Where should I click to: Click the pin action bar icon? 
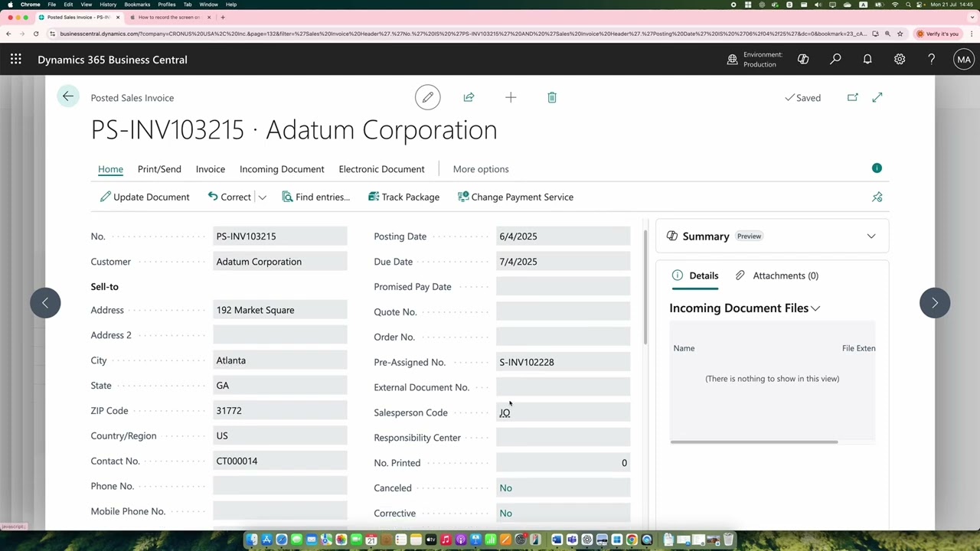click(877, 197)
